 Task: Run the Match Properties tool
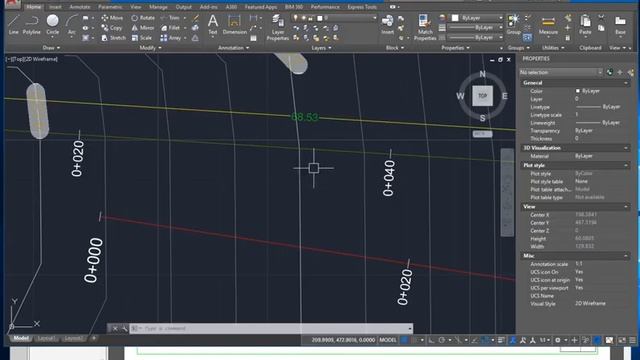pos(425,28)
